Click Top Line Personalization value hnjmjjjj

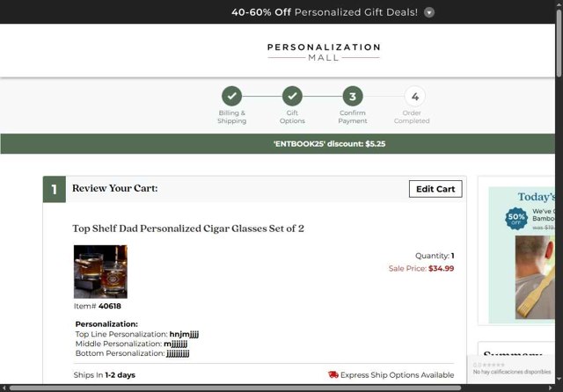tap(184, 334)
